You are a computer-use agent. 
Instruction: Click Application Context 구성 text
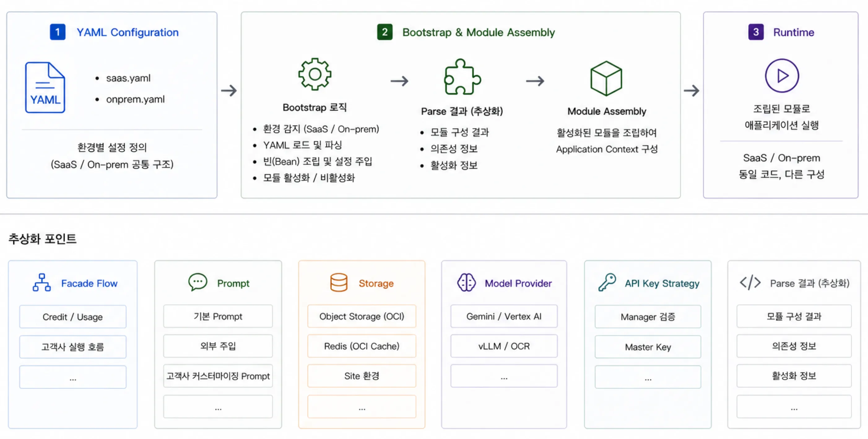pyautogui.click(x=606, y=149)
